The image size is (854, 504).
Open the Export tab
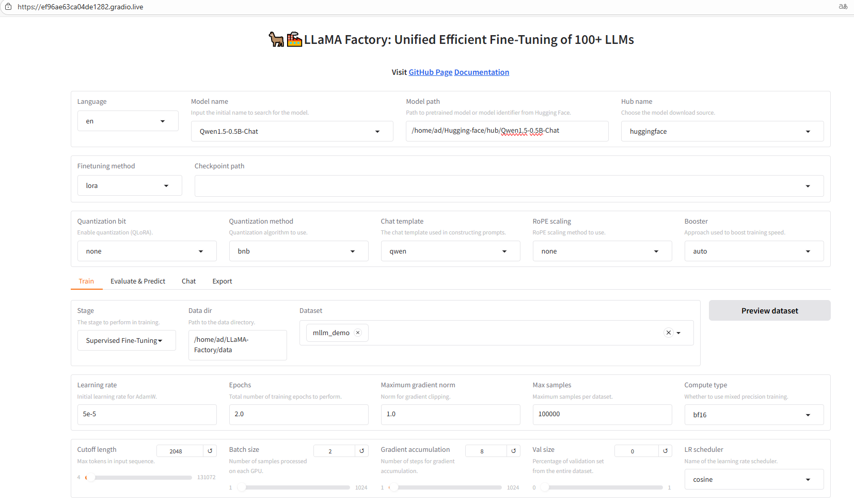click(x=222, y=281)
